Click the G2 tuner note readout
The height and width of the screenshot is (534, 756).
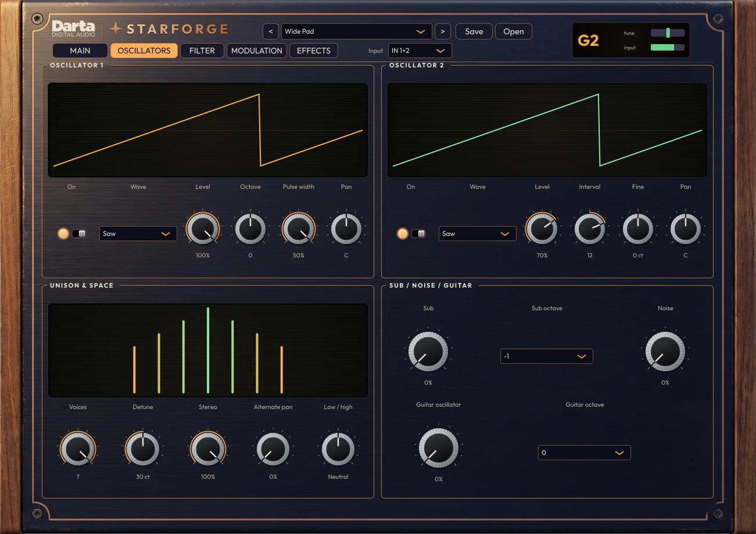588,41
